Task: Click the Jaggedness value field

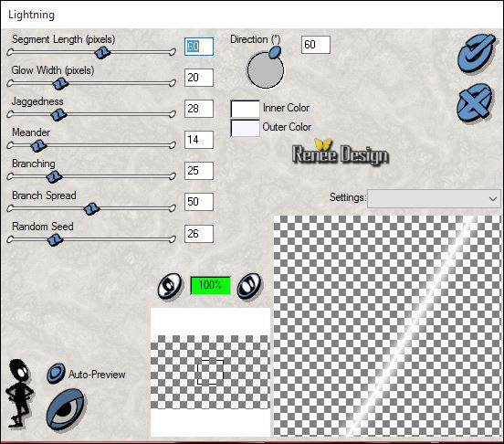Action: pos(199,109)
